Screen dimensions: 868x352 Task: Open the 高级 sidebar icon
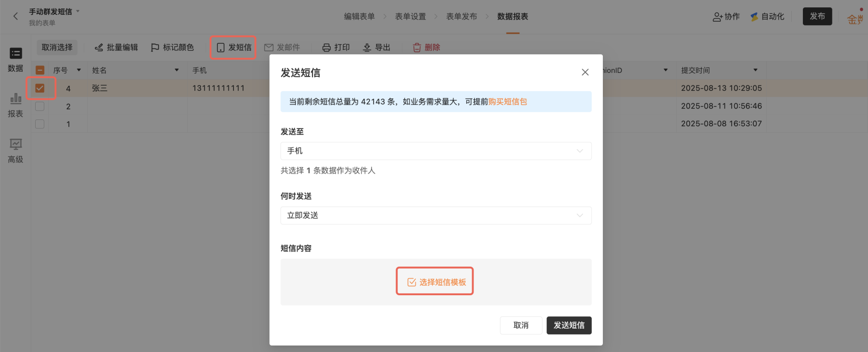(16, 144)
